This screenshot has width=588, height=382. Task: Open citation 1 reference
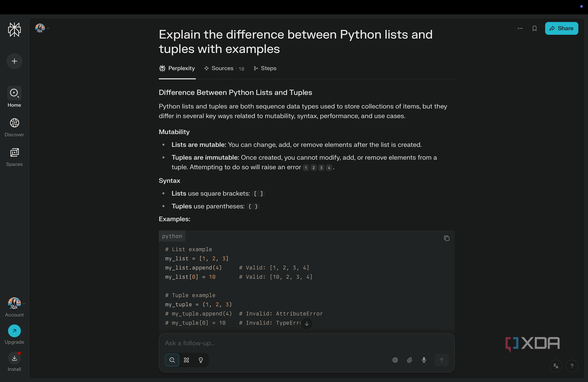[306, 167]
